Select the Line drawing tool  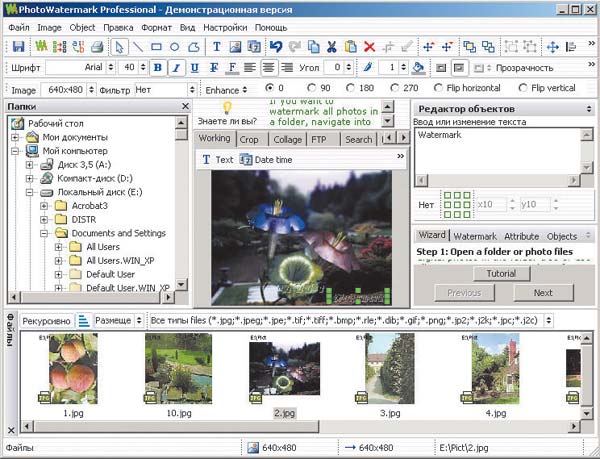[x=138, y=47]
